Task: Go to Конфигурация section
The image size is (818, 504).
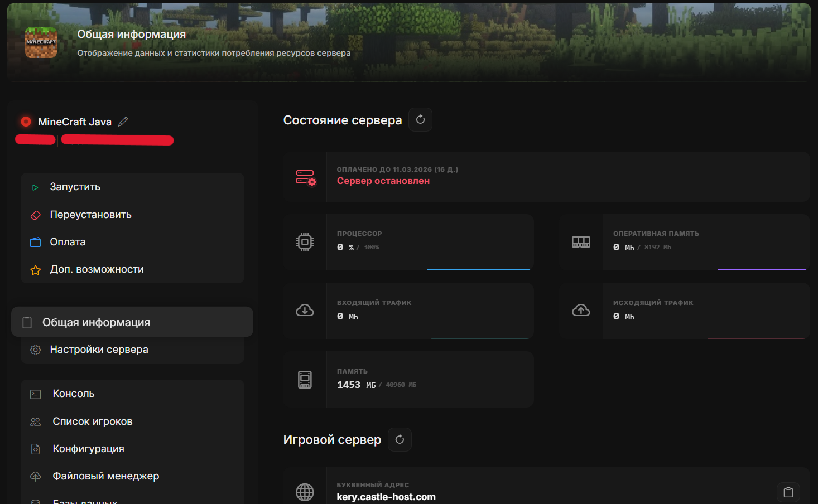Action: 88,449
